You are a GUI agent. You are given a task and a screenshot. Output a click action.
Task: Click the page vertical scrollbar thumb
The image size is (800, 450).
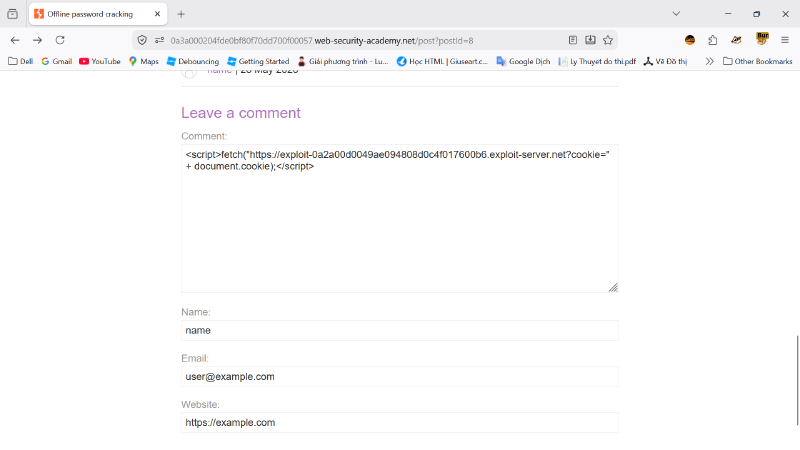click(797, 381)
